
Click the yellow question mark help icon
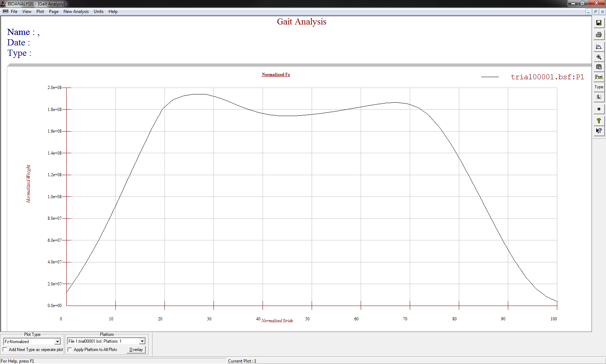[x=599, y=121]
